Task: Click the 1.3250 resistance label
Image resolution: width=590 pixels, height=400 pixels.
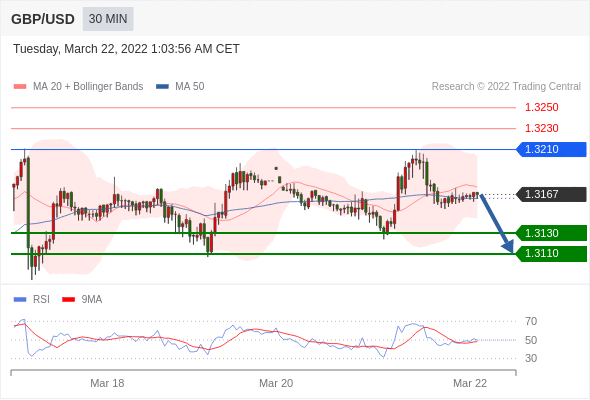Action: (541, 107)
